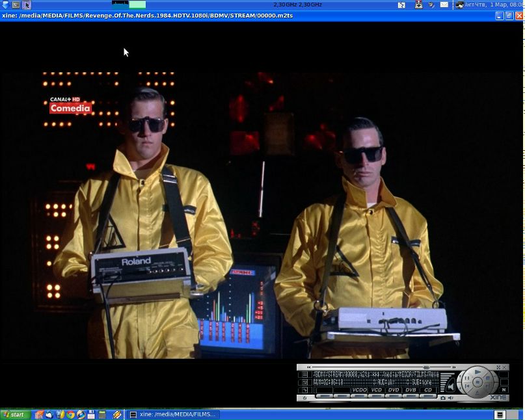Click the cursor window icon in top panel
Viewport: 525px width, 420px height.
tap(27, 5)
